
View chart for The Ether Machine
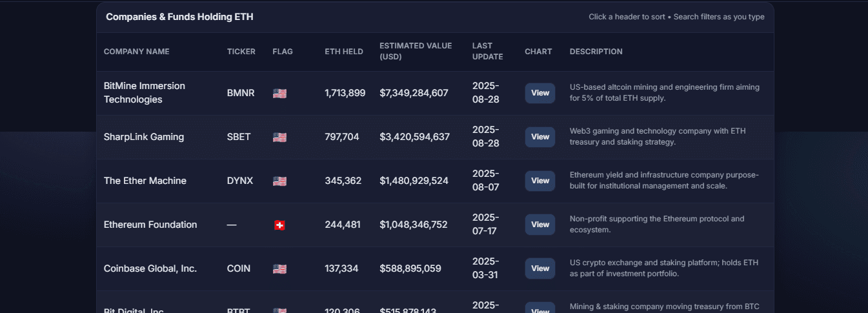click(x=540, y=181)
